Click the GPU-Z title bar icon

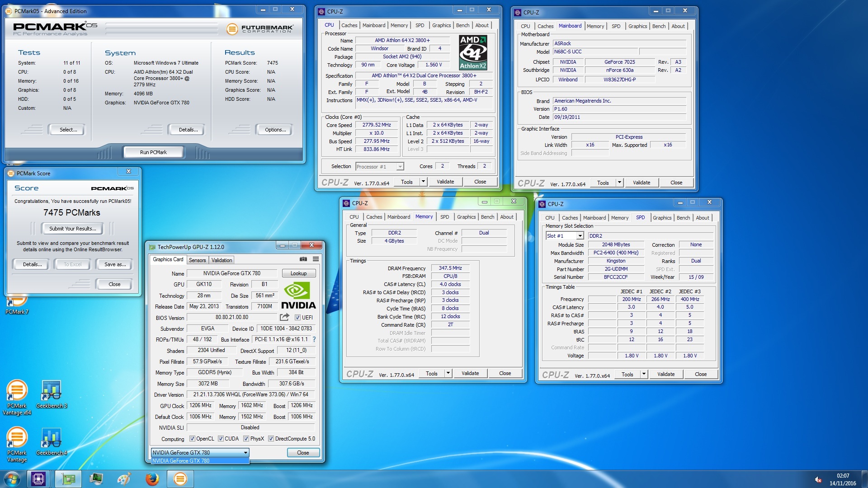point(152,247)
